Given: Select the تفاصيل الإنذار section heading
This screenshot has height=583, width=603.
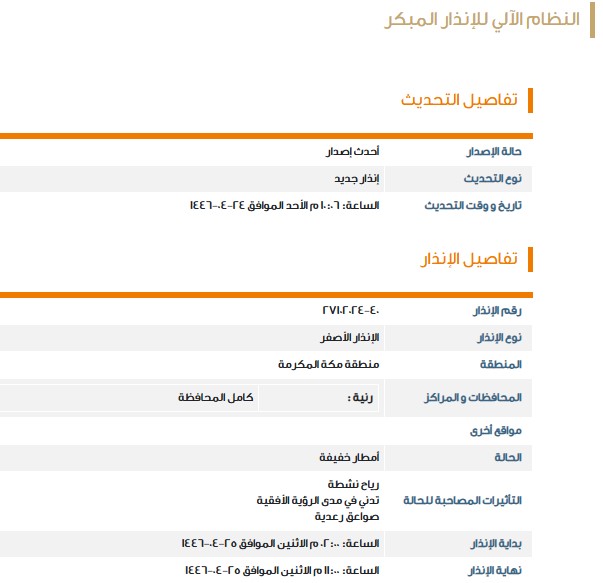Looking at the screenshot, I should coord(467,259).
